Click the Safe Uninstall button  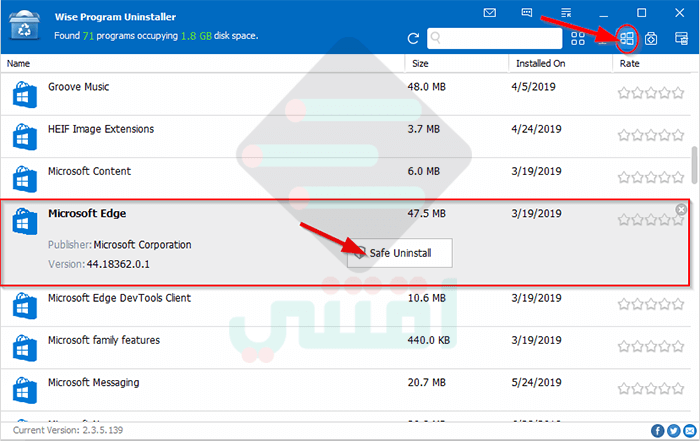(x=400, y=253)
